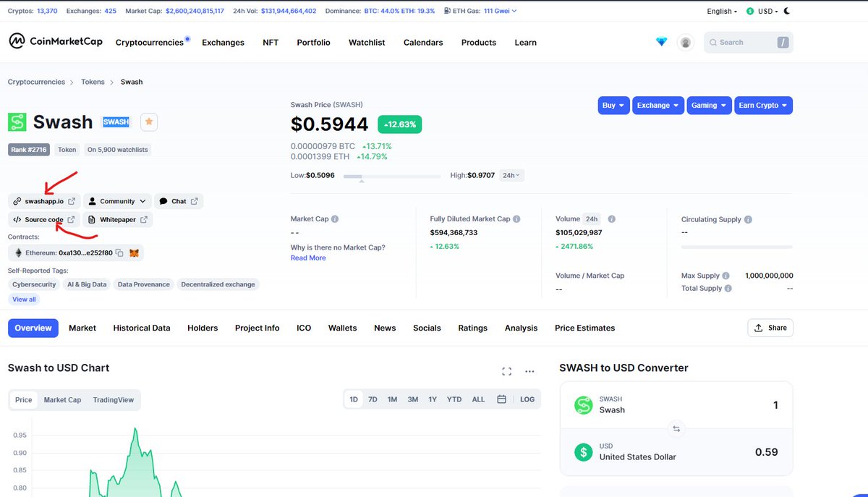Open the Whitepaper link

118,220
